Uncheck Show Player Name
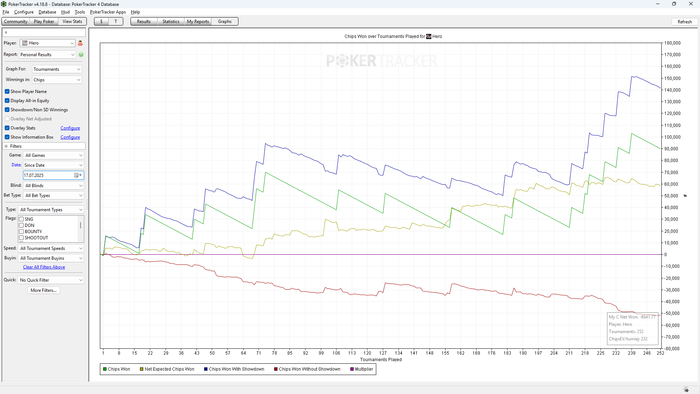 point(7,91)
